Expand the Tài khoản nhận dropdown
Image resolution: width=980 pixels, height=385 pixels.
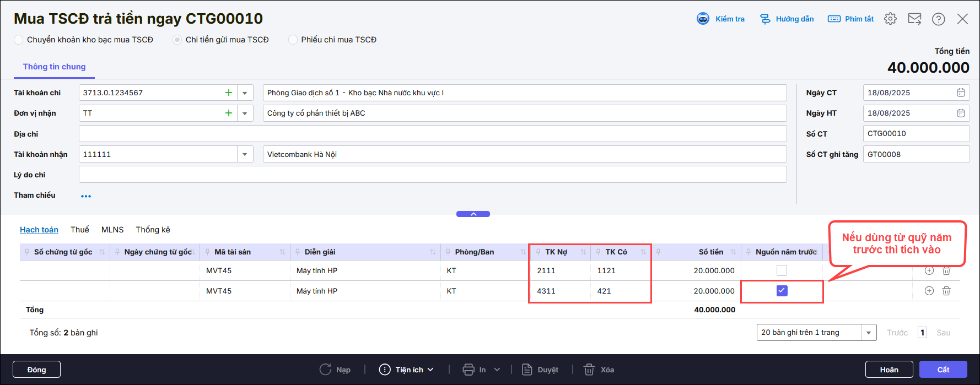[x=245, y=154]
